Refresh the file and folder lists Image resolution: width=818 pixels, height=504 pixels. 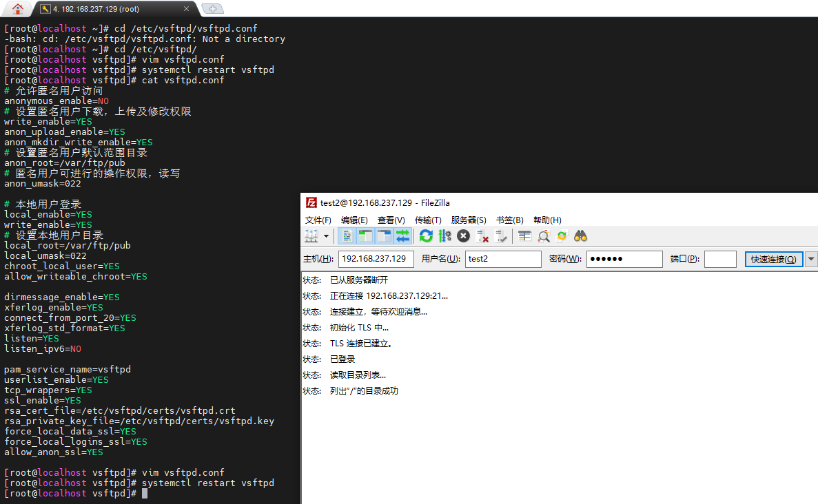(426, 236)
